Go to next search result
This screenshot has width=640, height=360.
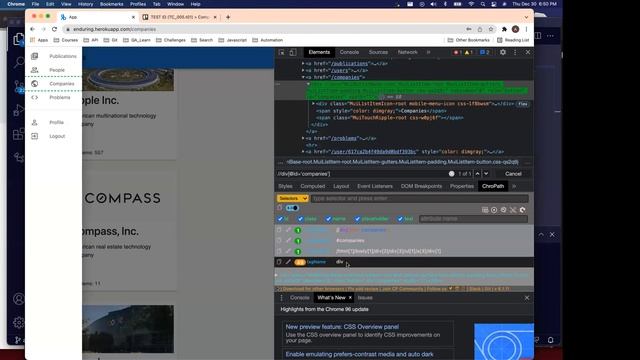486,174
